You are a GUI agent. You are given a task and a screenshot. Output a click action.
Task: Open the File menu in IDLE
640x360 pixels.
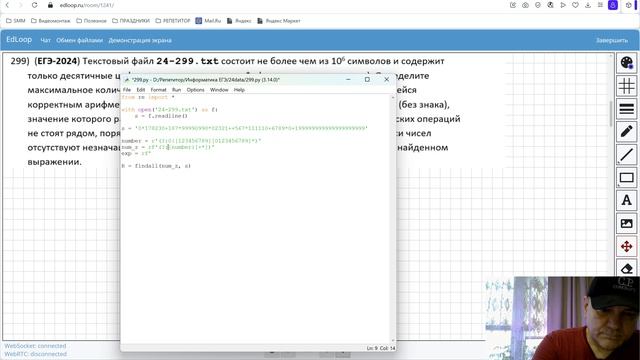pos(127,90)
